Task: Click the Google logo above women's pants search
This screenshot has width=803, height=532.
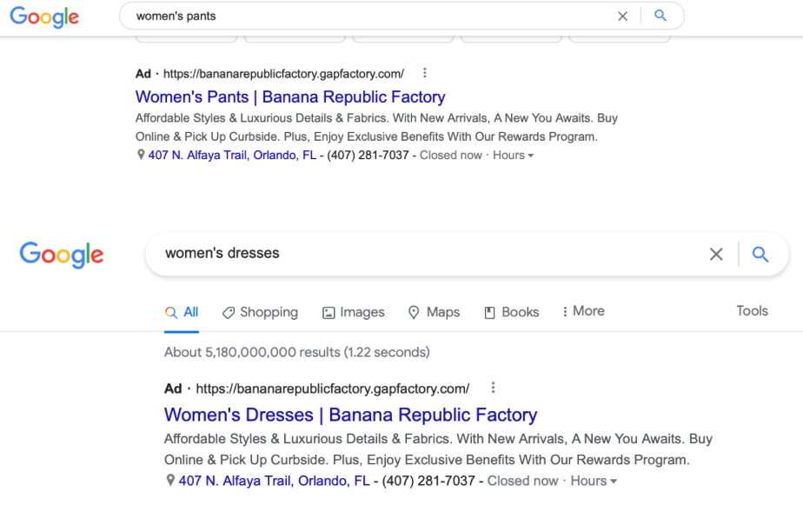Action: click(44, 17)
